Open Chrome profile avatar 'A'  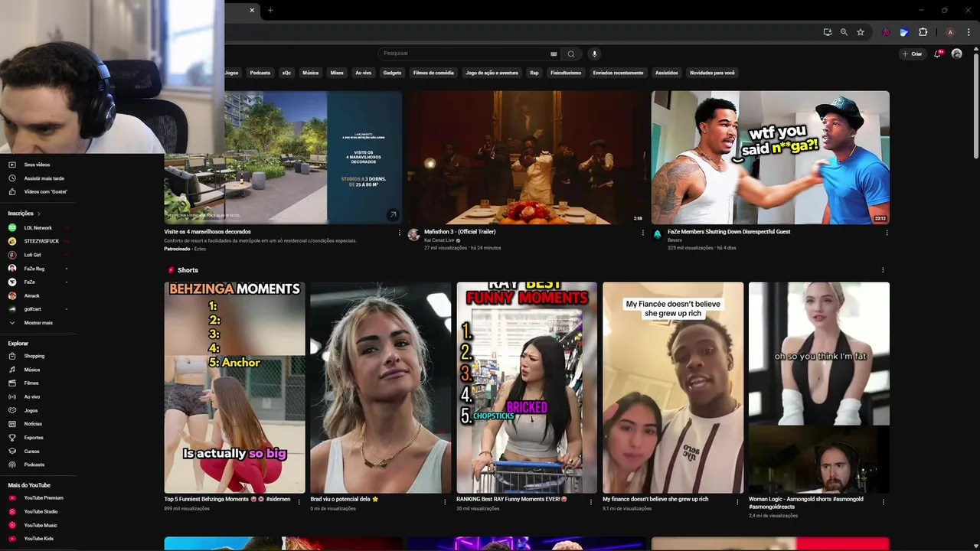coord(950,32)
